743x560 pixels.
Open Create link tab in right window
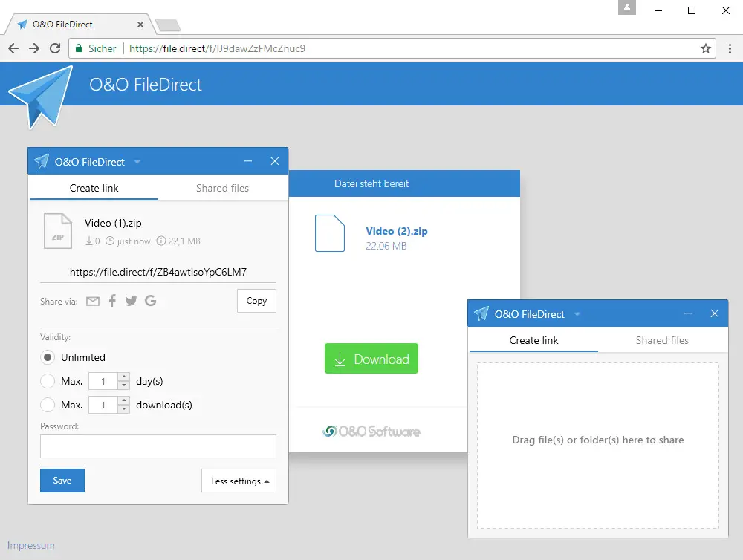[533, 340]
